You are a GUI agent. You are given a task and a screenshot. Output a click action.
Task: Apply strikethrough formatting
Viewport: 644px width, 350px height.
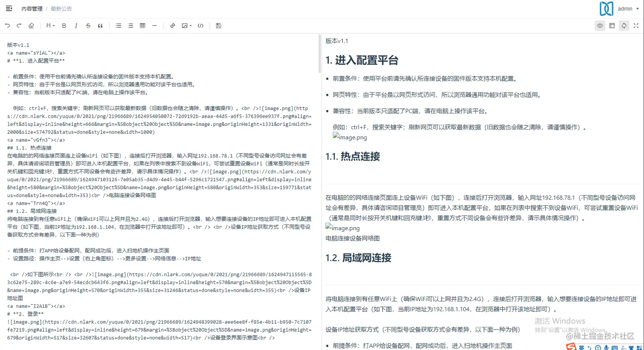point(88,26)
